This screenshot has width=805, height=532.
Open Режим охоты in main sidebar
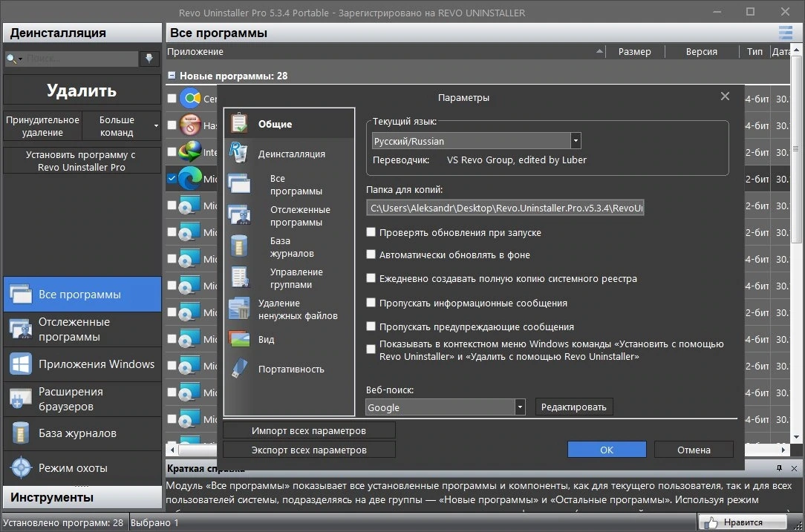click(x=82, y=467)
